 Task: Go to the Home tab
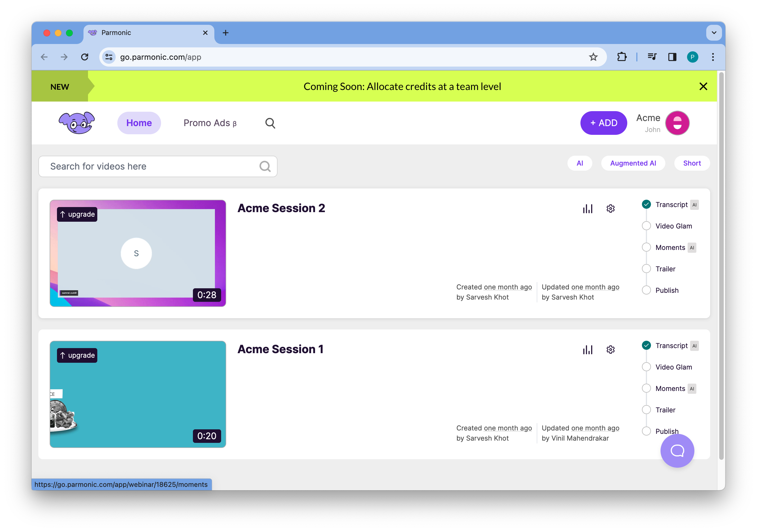(139, 123)
